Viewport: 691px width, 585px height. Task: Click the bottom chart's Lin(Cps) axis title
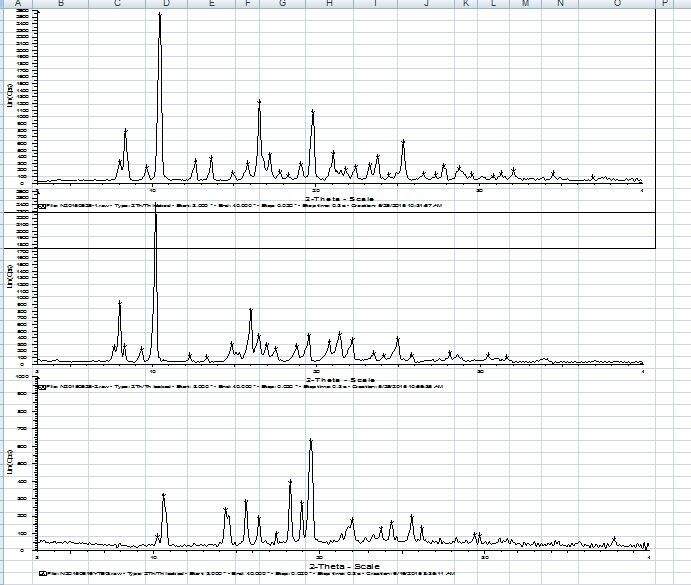point(10,463)
